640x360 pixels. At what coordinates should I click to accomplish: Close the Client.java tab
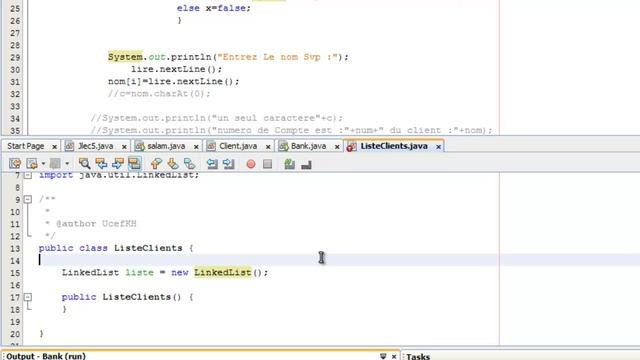pos(268,147)
